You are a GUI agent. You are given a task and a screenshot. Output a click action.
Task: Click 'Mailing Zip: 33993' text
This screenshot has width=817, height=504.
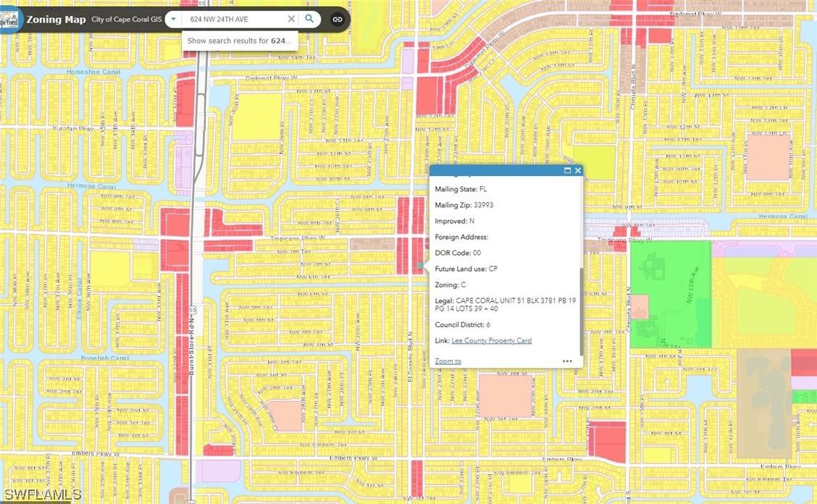pyautogui.click(x=464, y=205)
